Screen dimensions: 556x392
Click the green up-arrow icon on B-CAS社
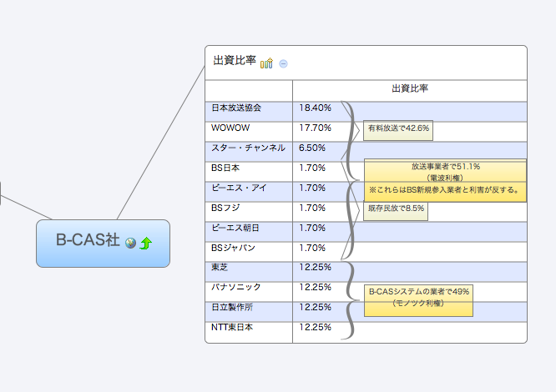[x=146, y=244]
